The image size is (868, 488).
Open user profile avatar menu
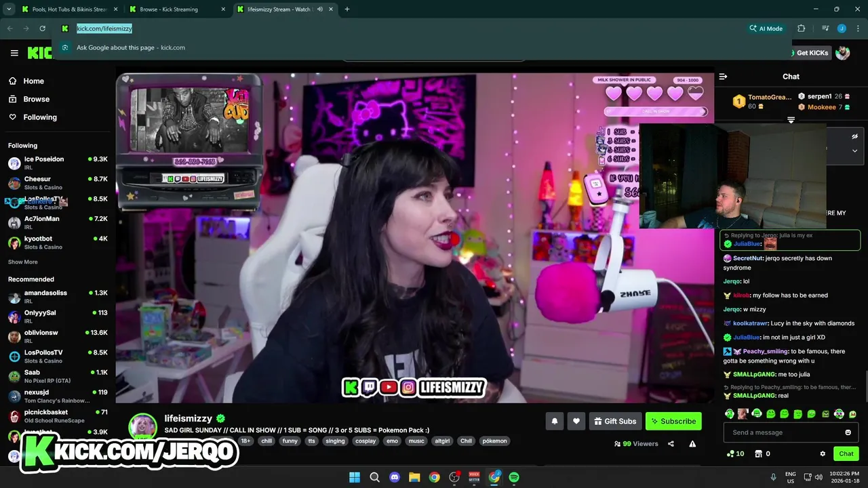click(x=843, y=53)
